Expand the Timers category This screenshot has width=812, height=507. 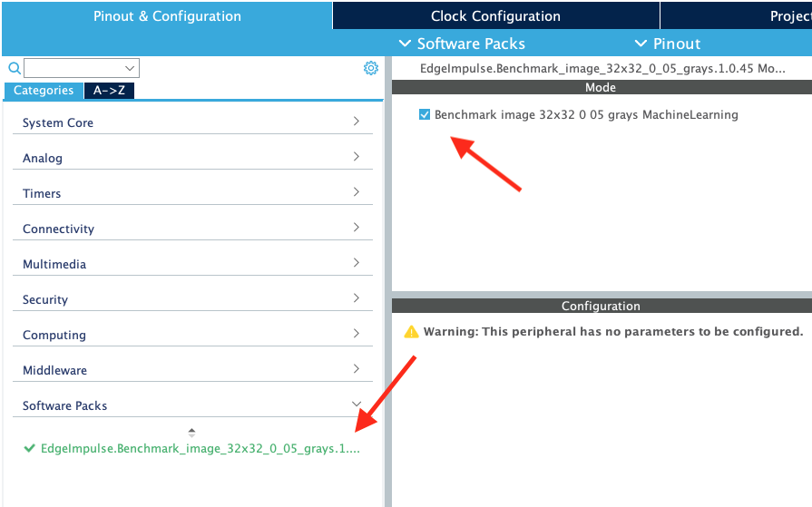point(192,193)
